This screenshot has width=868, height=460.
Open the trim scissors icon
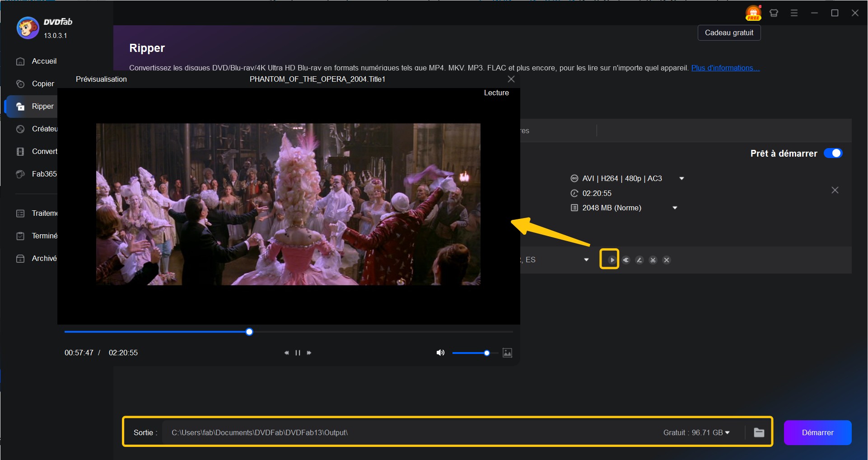653,260
